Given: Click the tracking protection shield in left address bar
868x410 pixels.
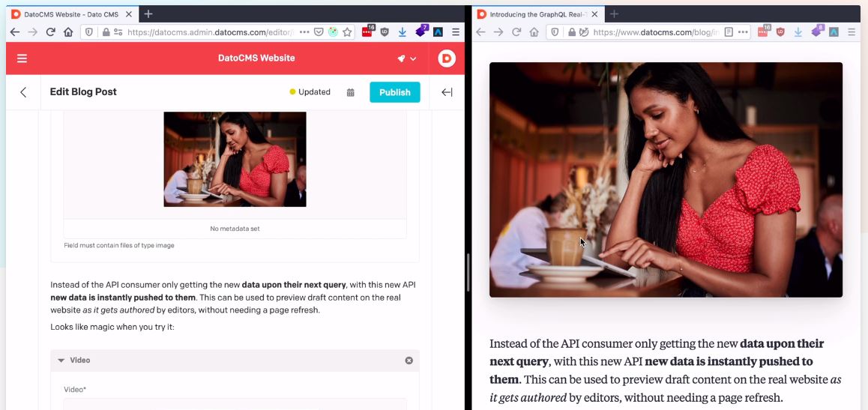Looking at the screenshot, I should 89,32.
